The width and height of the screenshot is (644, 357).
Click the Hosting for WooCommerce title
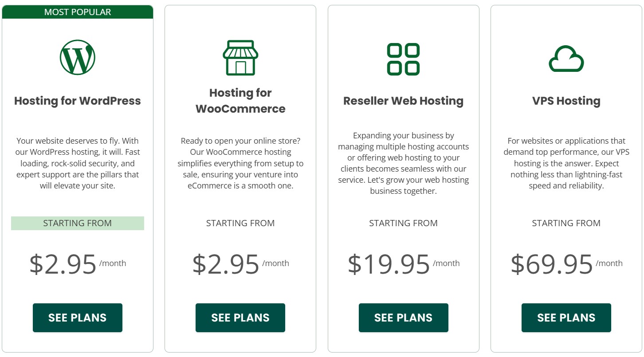pyautogui.click(x=240, y=100)
